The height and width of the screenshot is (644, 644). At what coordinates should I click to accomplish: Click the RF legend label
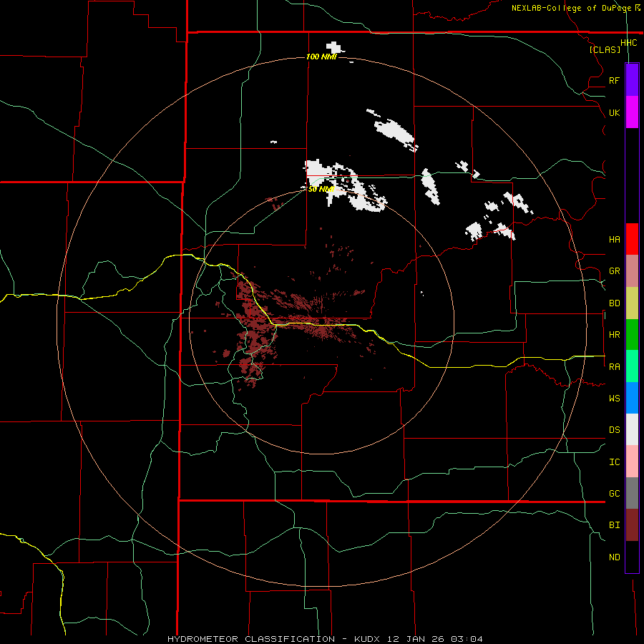614,80
